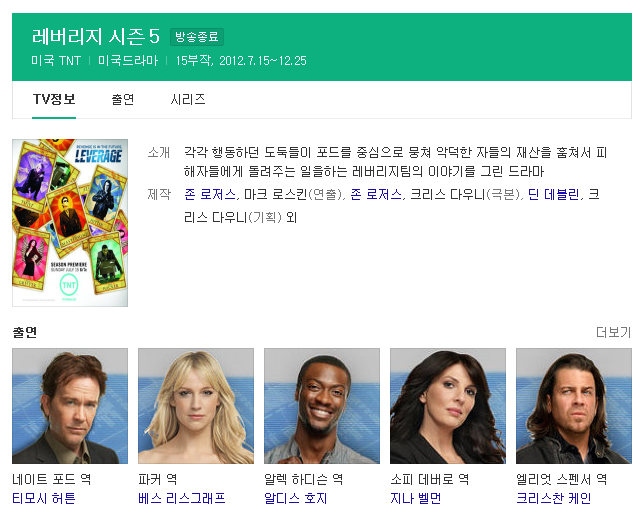Switch to the 출연 tab

(122, 99)
